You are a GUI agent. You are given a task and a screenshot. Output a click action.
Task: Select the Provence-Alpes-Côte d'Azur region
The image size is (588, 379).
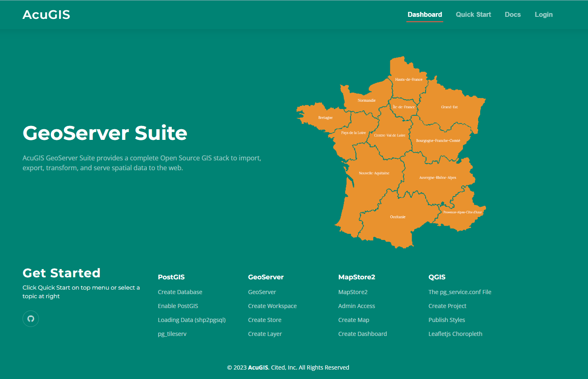(x=463, y=212)
